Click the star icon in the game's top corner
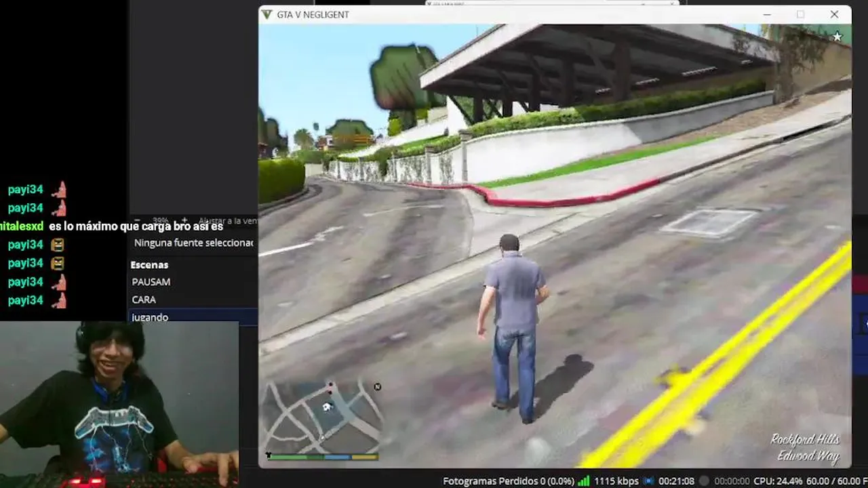 (x=837, y=37)
